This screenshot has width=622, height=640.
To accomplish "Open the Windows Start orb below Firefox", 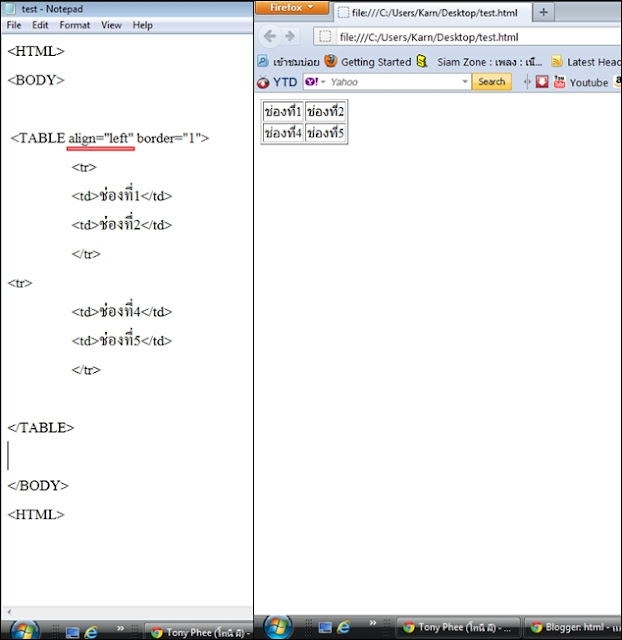I will tap(278, 627).
